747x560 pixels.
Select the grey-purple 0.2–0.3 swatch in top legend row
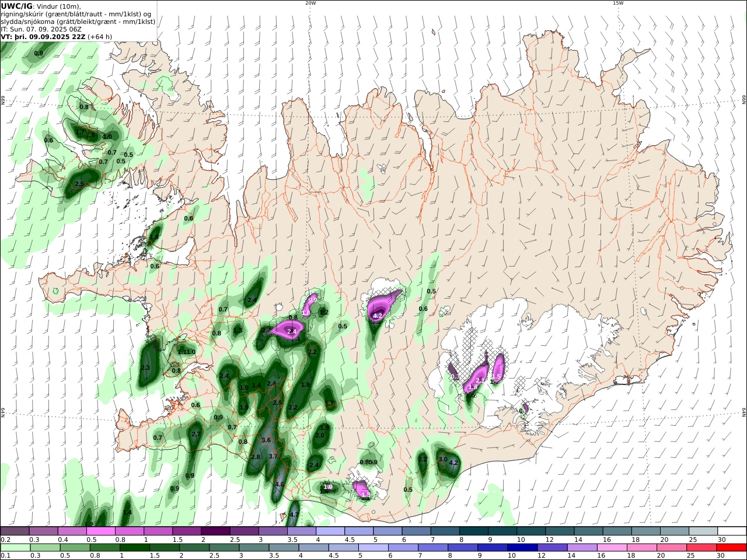tap(15, 531)
